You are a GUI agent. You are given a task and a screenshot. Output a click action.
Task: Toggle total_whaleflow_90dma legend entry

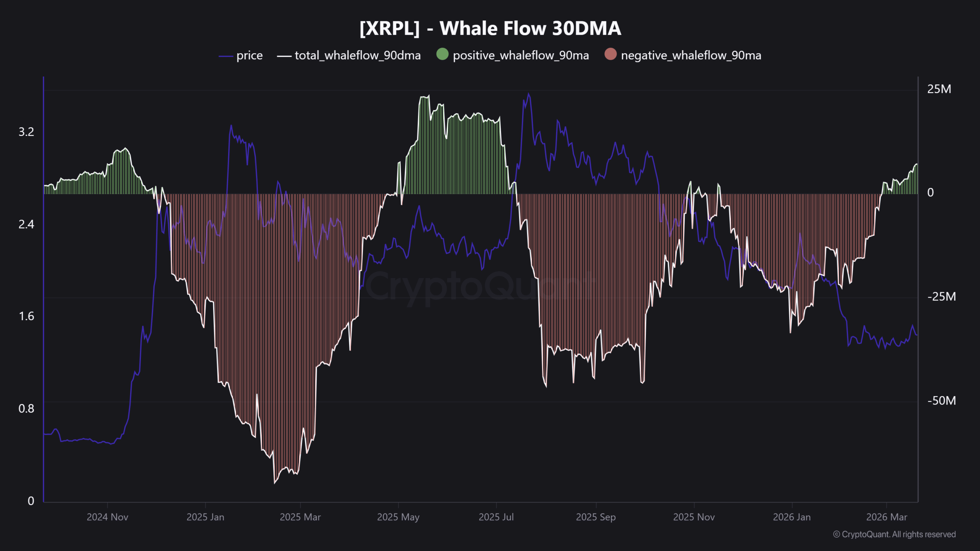click(357, 55)
